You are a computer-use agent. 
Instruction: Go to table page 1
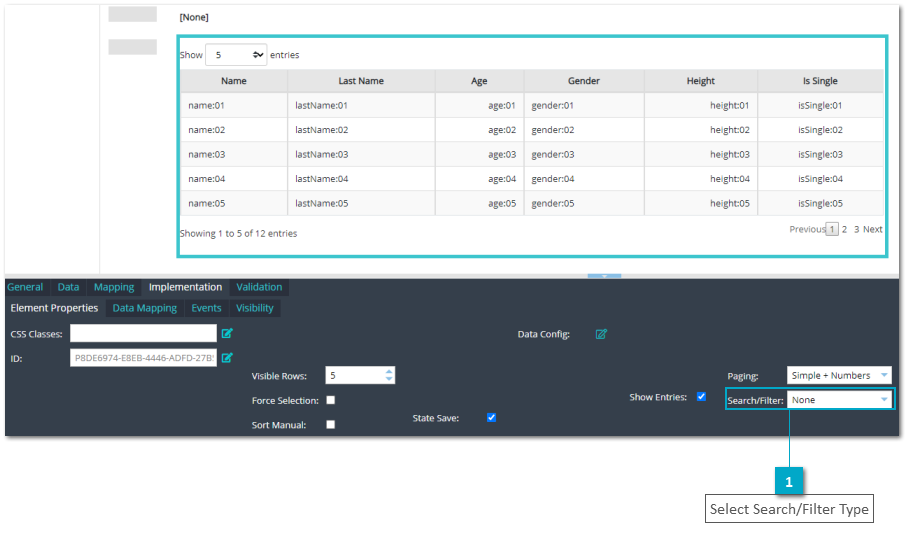(832, 229)
